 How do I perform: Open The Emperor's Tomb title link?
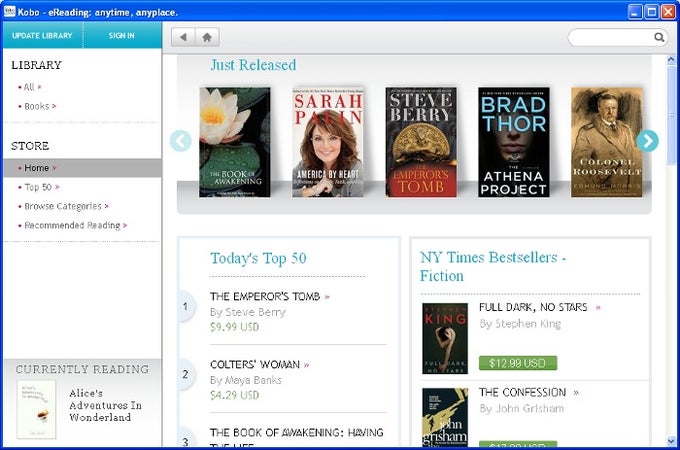tap(265, 297)
